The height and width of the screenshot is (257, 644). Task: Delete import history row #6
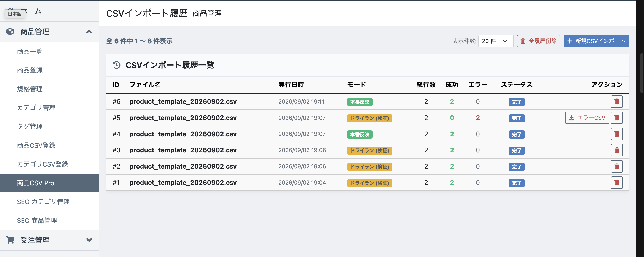tap(617, 102)
